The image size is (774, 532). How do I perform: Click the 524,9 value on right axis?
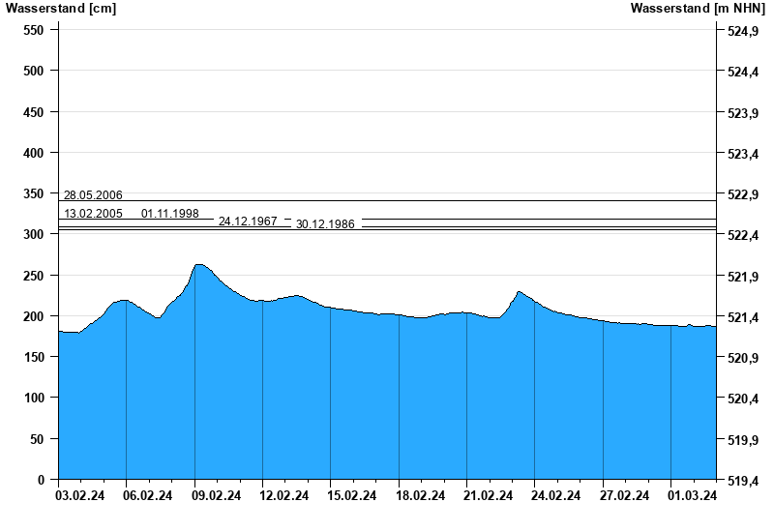pos(742,32)
